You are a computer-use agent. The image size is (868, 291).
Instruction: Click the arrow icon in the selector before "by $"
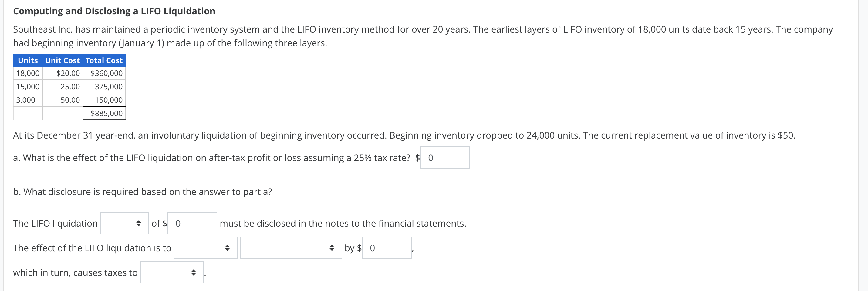pyautogui.click(x=332, y=248)
